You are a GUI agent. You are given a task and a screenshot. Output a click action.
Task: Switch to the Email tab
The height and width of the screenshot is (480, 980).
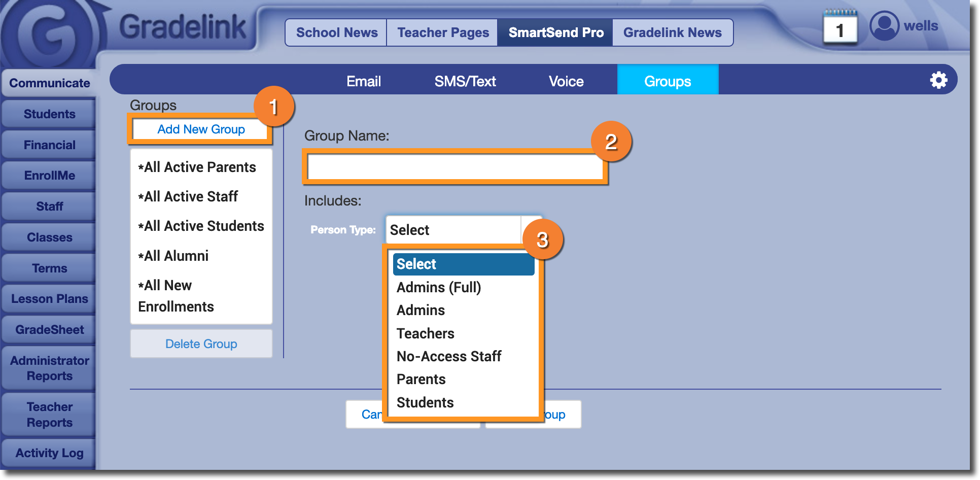point(363,81)
